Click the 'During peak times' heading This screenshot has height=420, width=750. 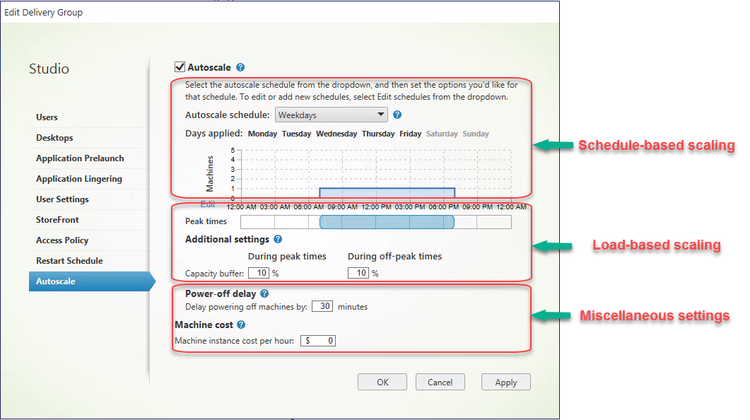[x=287, y=256]
